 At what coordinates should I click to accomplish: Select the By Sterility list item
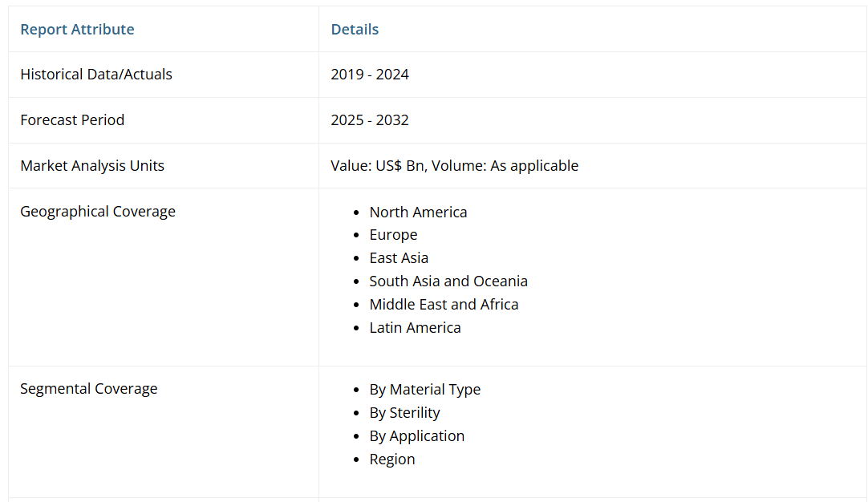point(404,413)
